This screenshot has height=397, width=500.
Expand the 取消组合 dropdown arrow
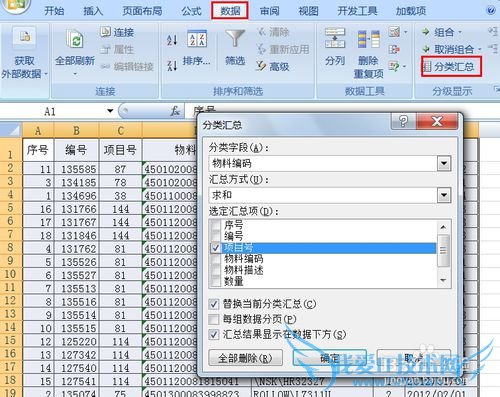click(x=480, y=49)
